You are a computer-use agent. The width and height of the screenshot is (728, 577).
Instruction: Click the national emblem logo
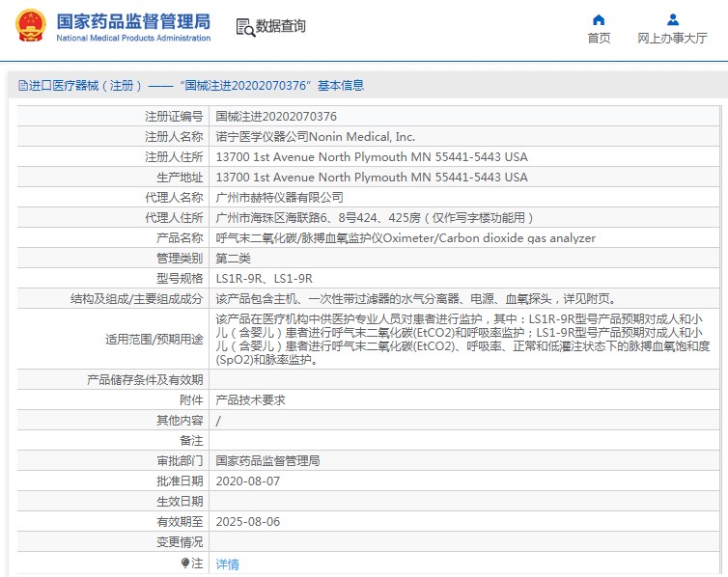tap(31, 26)
